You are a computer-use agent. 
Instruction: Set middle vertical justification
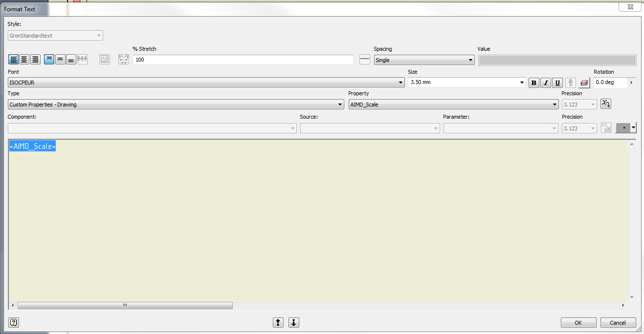coord(60,60)
